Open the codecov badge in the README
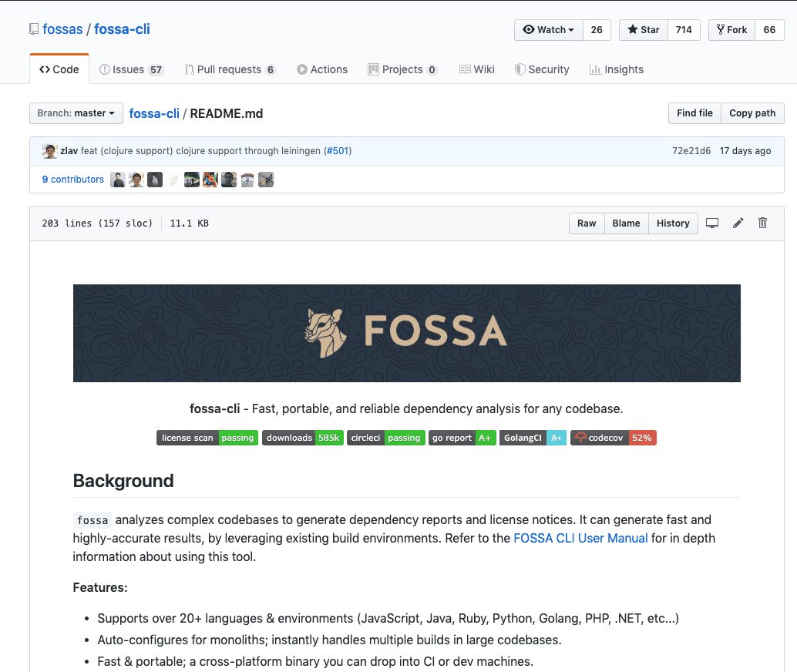Image resolution: width=797 pixels, height=672 pixels. pos(613,437)
